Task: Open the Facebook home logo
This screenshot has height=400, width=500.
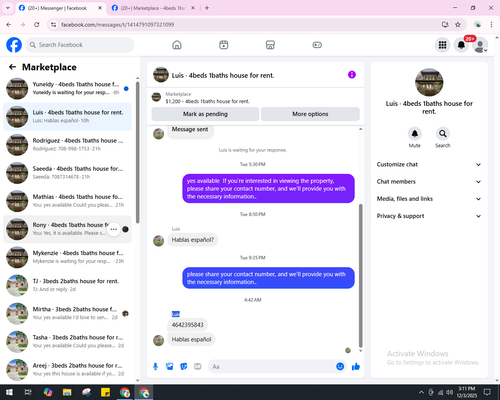Action: (x=14, y=45)
